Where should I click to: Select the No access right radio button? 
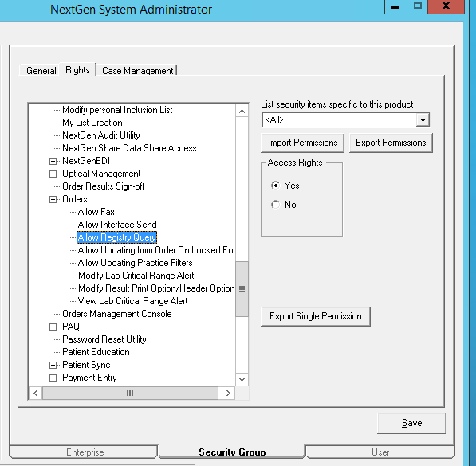point(275,205)
